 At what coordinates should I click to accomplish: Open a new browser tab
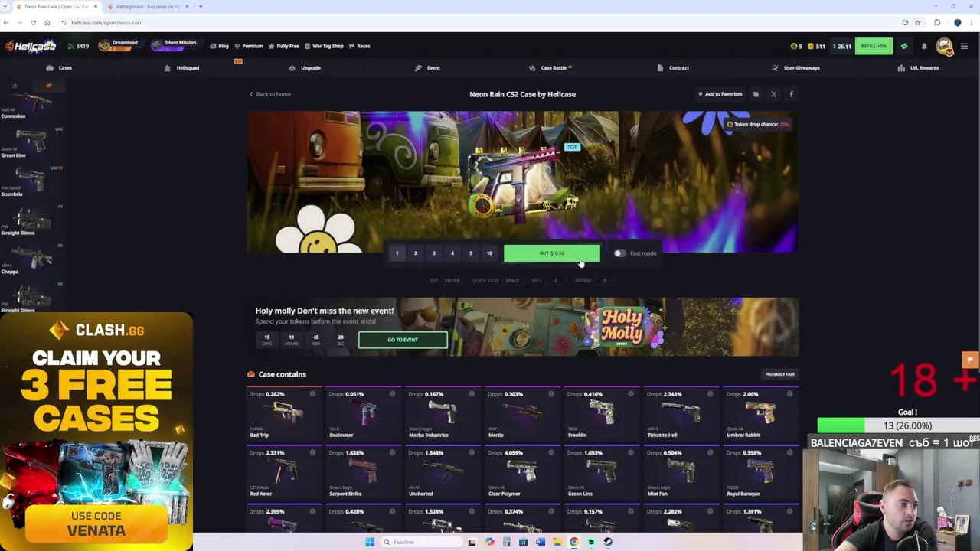(x=201, y=6)
